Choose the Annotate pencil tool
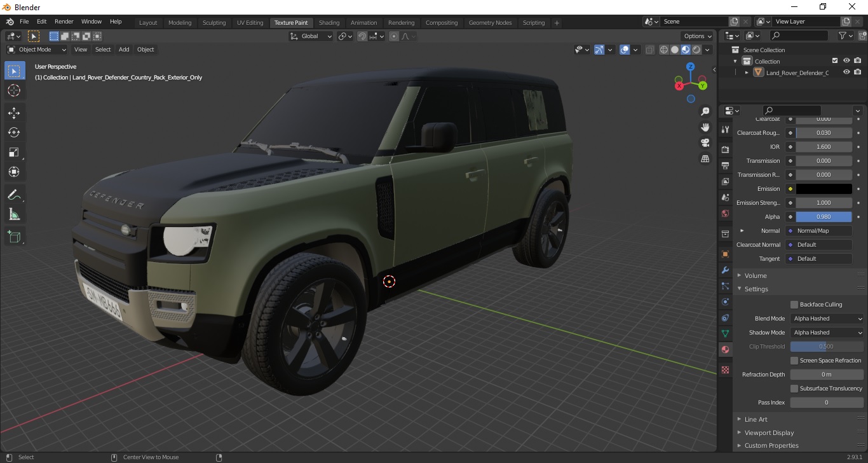Screen dimensions: 868x463 pos(14,195)
